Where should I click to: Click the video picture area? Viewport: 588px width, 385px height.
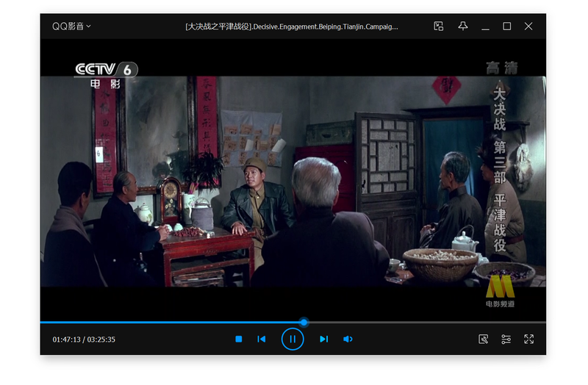pos(293,181)
